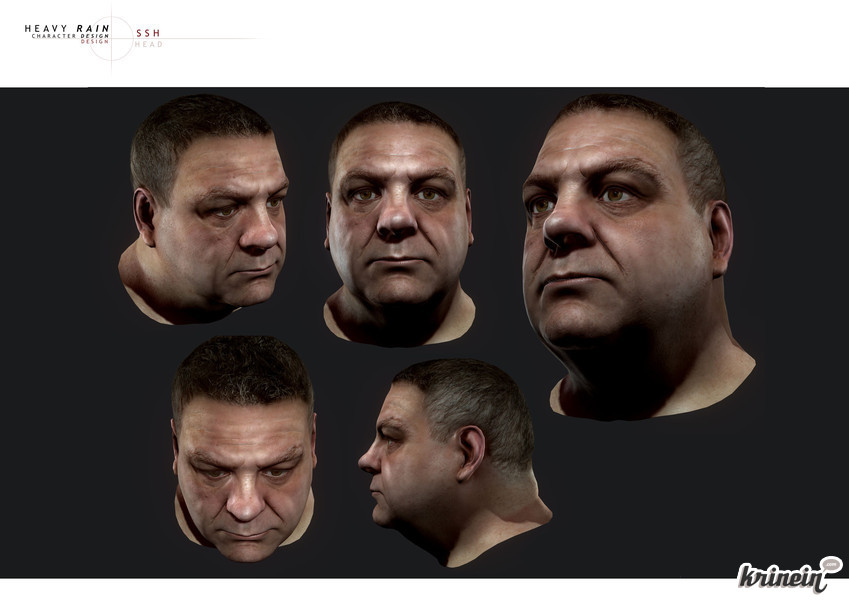
Task: Click the krinein logo watermark
Action: 789,575
